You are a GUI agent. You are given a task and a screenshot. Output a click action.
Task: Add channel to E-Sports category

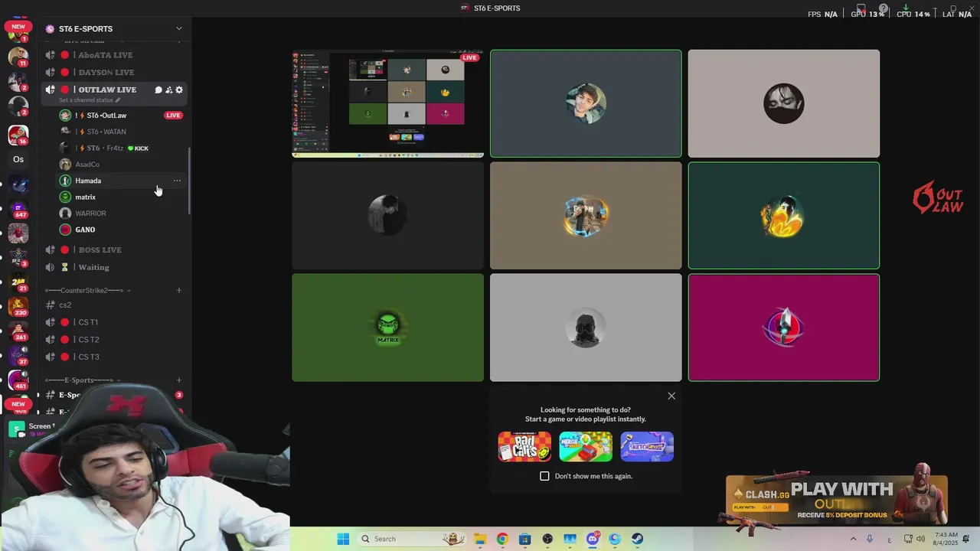click(179, 380)
